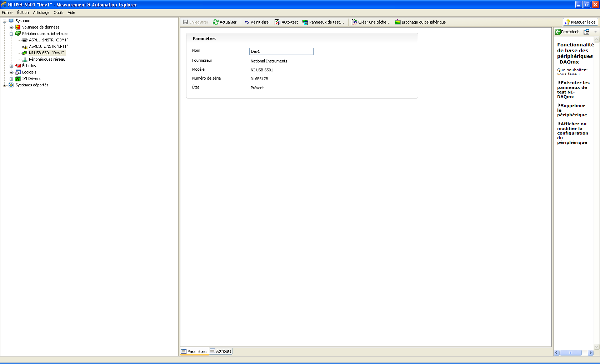Image resolution: width=600 pixels, height=364 pixels.
Task: Open the Outils menu
Action: point(59,12)
